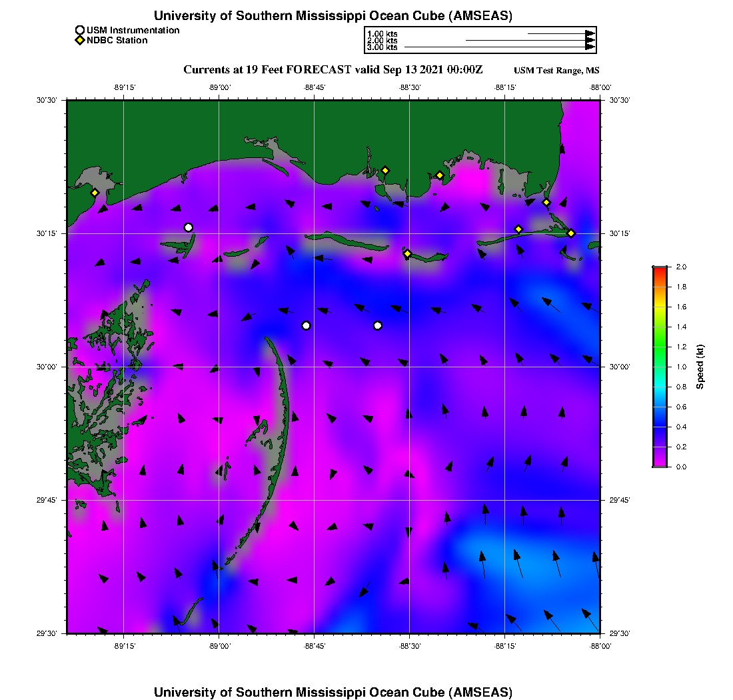Select the easternmost NDBC yellow diamond station marker
Screen dimensions: 733x700
(x=571, y=233)
